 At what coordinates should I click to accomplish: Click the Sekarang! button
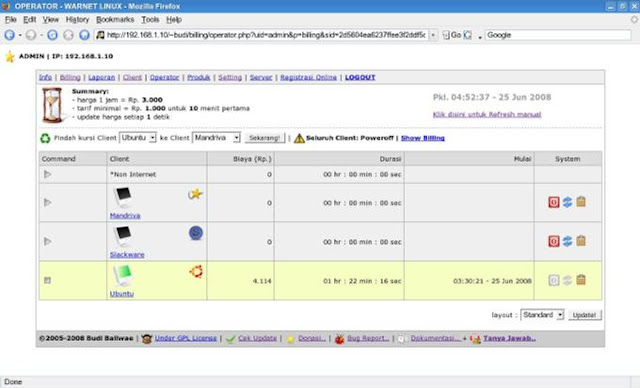(264, 138)
